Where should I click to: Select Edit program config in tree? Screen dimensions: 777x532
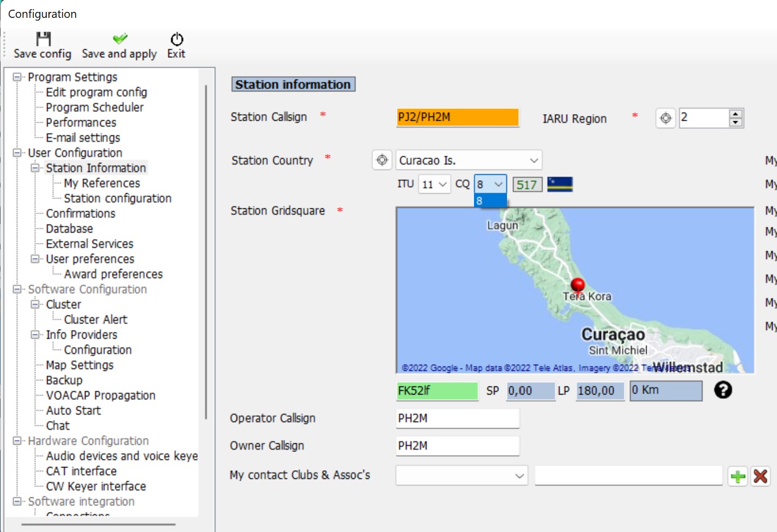(x=96, y=92)
